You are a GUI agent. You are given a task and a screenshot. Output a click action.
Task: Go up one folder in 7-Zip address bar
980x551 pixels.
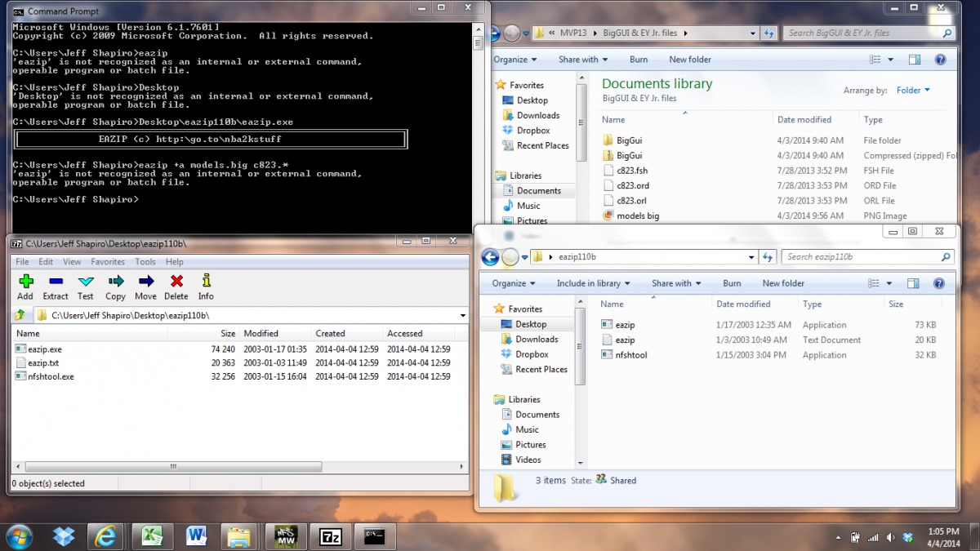pos(19,315)
